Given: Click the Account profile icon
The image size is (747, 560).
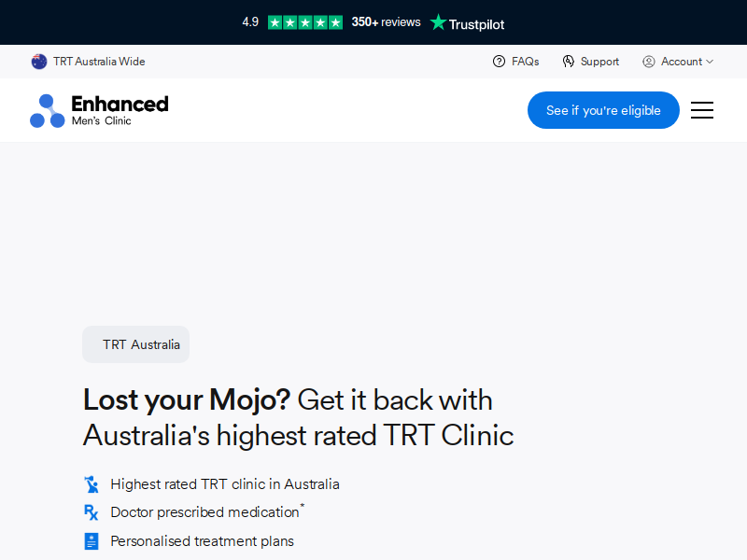Looking at the screenshot, I should [x=648, y=62].
